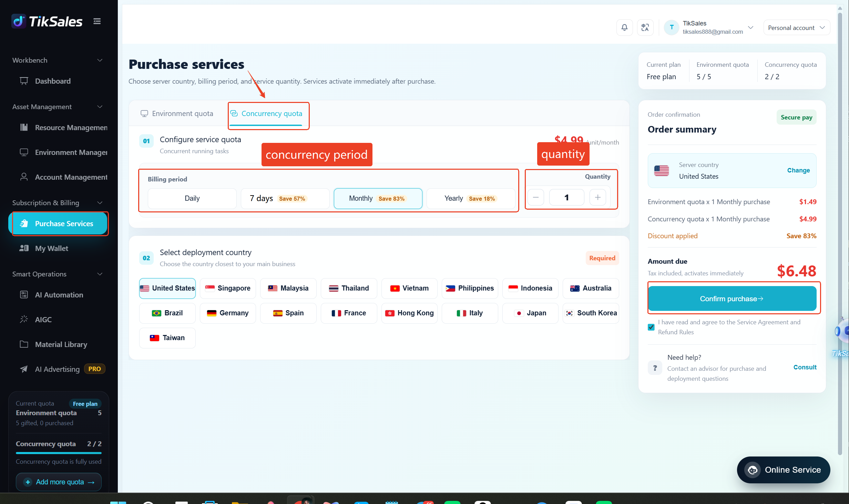The height and width of the screenshot is (504, 849).
Task: Select Singapore as deployment country
Action: pos(228,288)
